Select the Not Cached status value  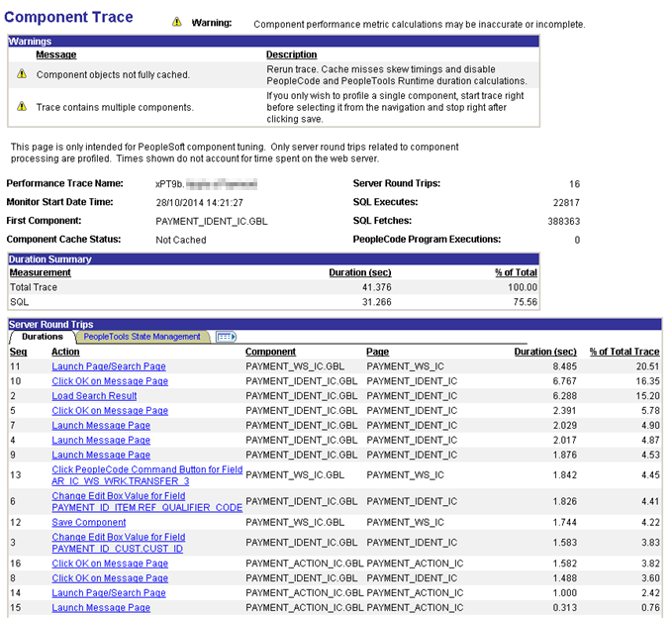181,240
